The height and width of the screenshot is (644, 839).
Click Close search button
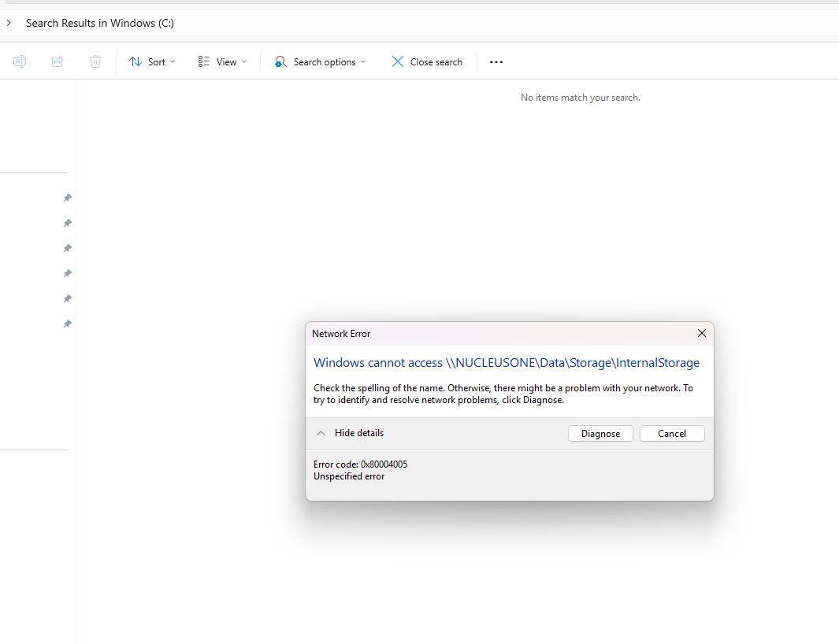(x=427, y=62)
